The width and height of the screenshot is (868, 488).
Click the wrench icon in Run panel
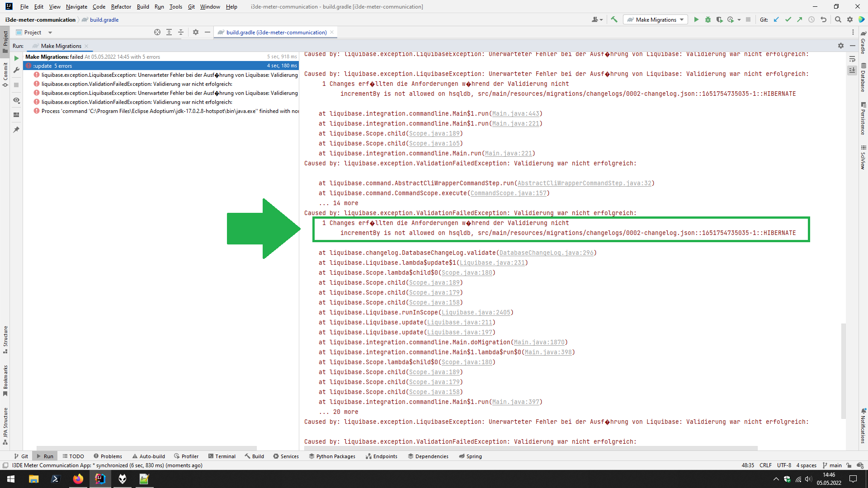[x=16, y=70]
